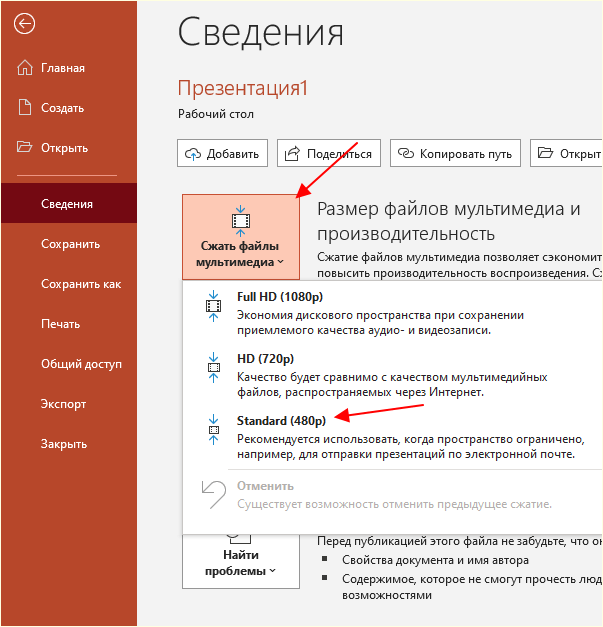Select Создать in the sidebar
Viewport: 603px width, 627px height.
pos(69,108)
